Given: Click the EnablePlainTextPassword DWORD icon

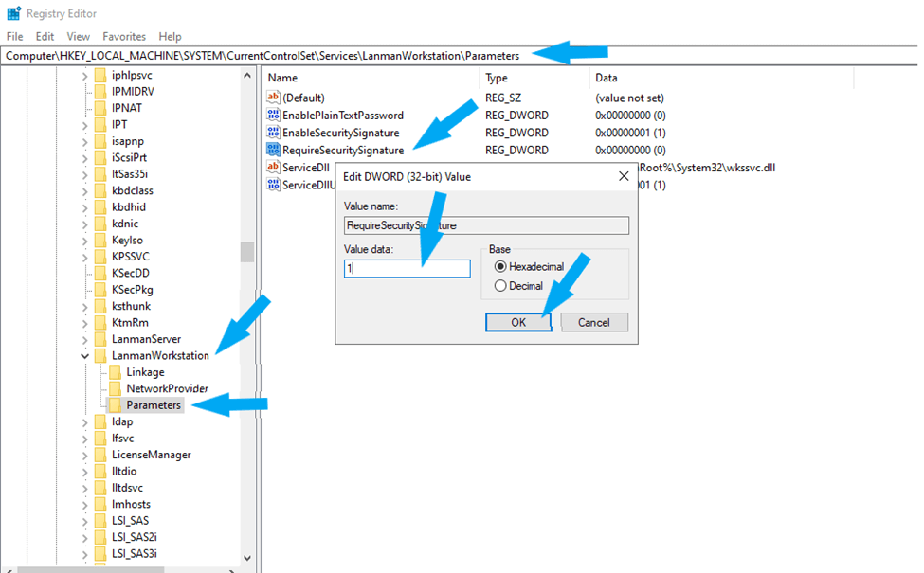Looking at the screenshot, I should pos(273,115).
